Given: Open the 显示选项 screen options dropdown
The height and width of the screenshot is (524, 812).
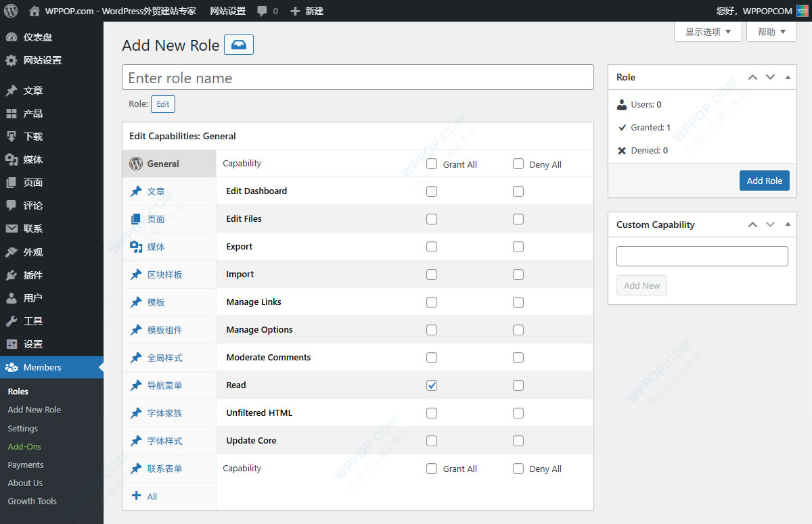Looking at the screenshot, I should tap(708, 32).
